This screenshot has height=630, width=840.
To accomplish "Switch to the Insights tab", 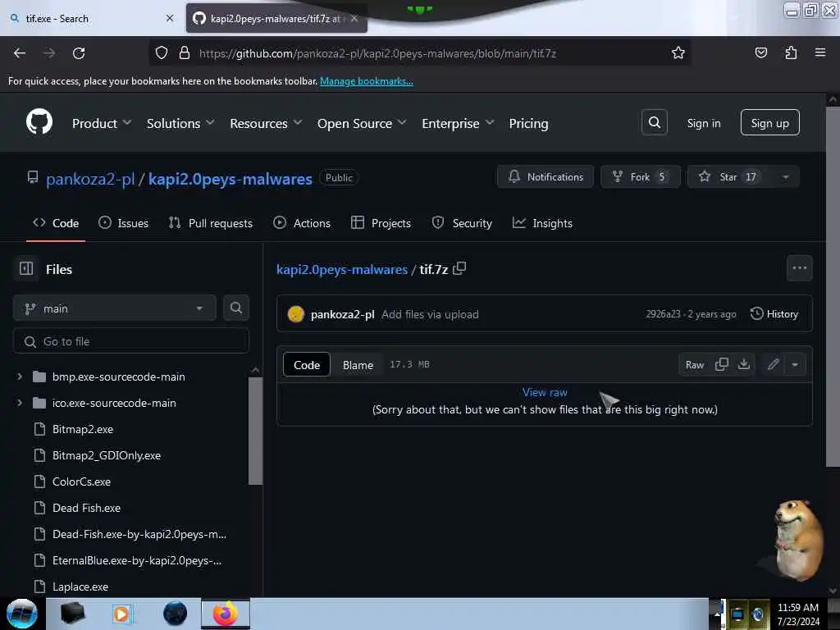I will point(543,223).
